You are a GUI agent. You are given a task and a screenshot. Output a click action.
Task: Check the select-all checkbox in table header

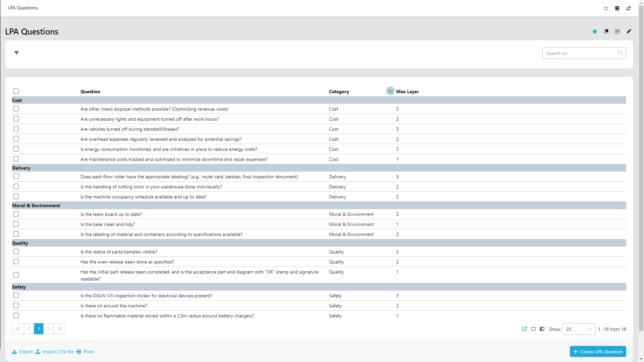pyautogui.click(x=16, y=91)
